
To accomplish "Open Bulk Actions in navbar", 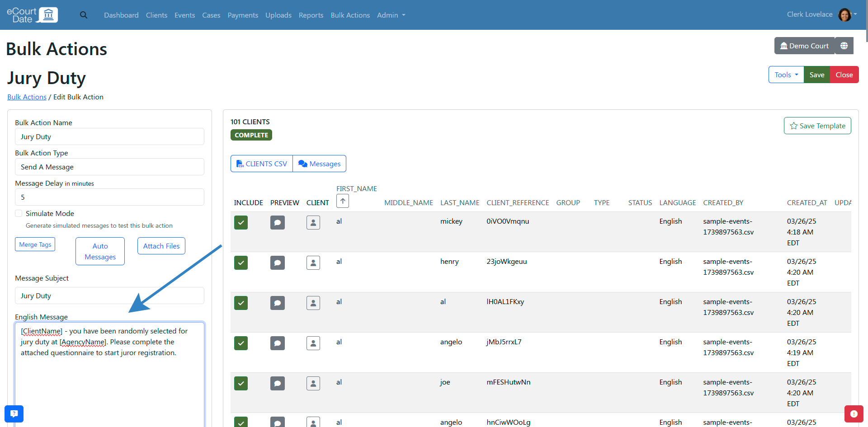I will [350, 15].
